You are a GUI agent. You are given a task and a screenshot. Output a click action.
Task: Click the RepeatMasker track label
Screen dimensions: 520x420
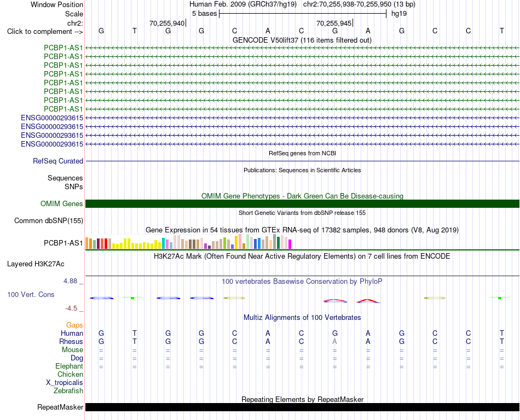point(60,407)
